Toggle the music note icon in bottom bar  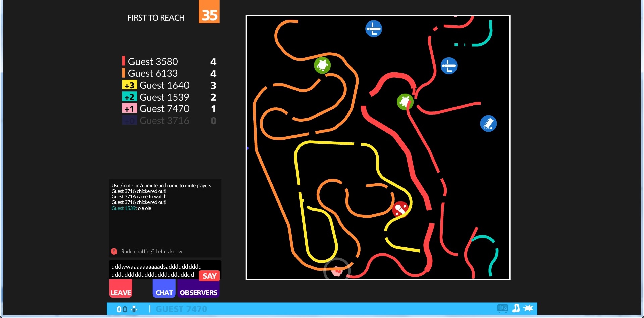(x=516, y=308)
